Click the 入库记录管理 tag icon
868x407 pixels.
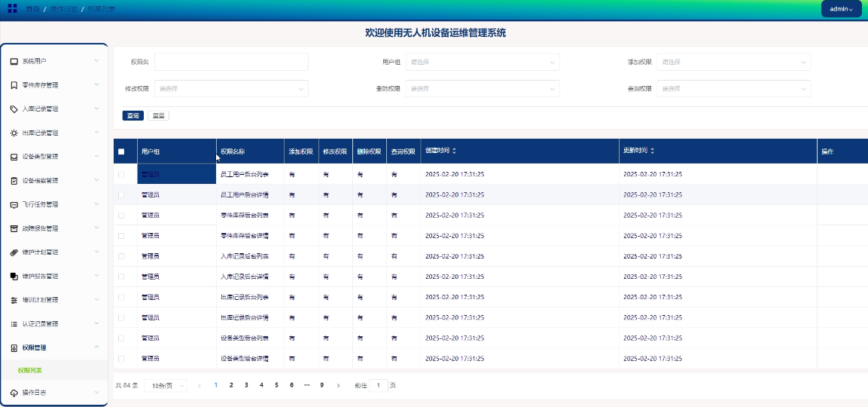tap(14, 109)
